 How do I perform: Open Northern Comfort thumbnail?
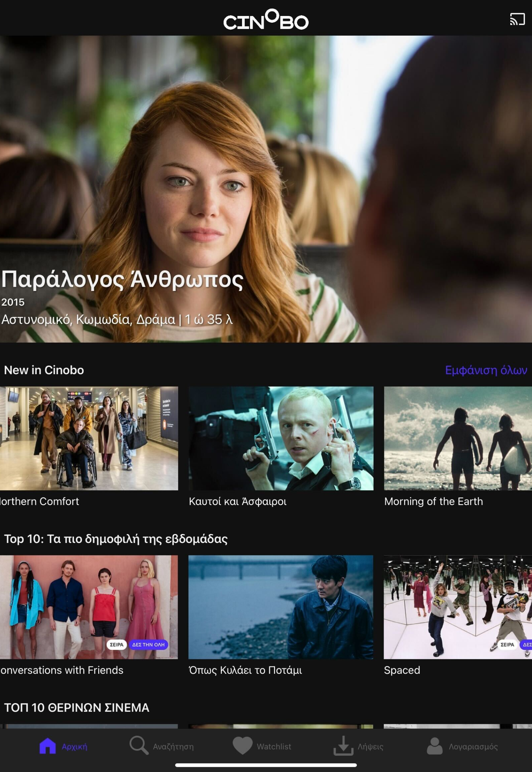(x=89, y=438)
